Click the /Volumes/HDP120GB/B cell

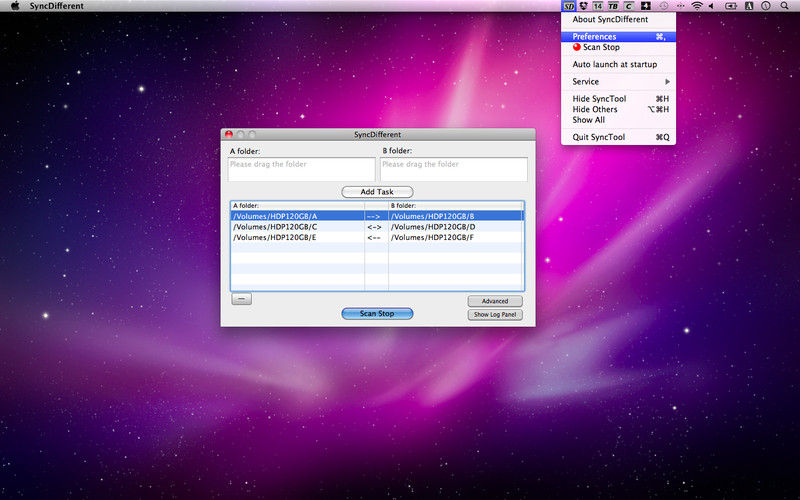(x=456, y=216)
